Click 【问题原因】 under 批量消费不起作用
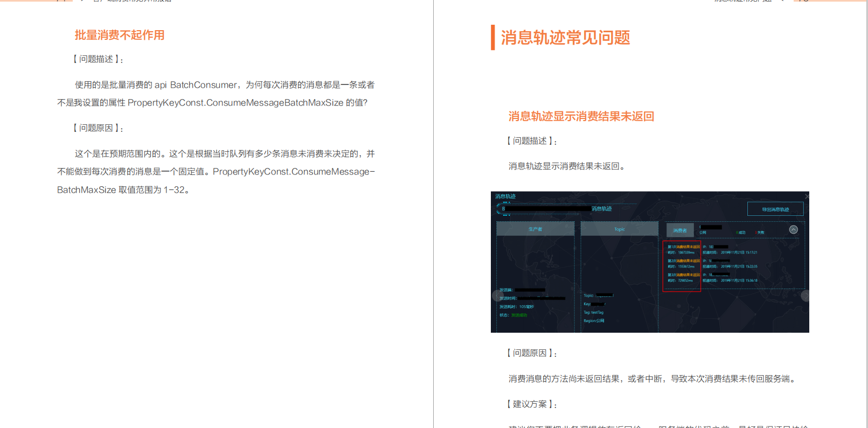Image resolution: width=868 pixels, height=428 pixels. pos(99,128)
